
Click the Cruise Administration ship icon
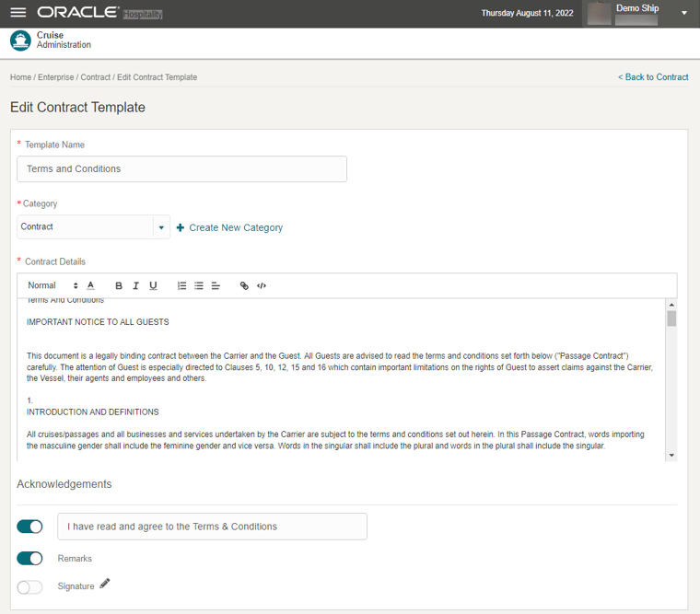click(20, 41)
